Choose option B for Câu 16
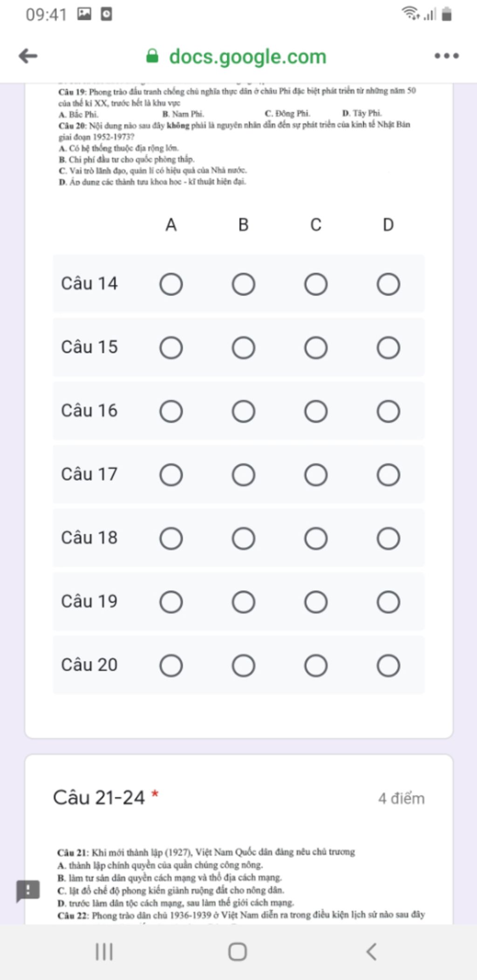Screen dimensions: 477x980 click(x=244, y=411)
